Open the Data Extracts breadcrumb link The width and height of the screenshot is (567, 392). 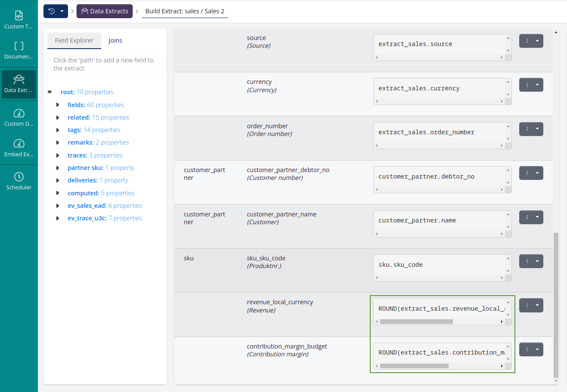point(104,11)
